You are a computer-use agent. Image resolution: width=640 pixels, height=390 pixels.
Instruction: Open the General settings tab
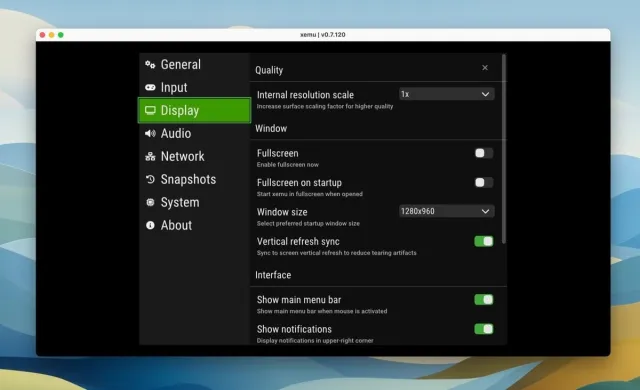click(x=194, y=64)
